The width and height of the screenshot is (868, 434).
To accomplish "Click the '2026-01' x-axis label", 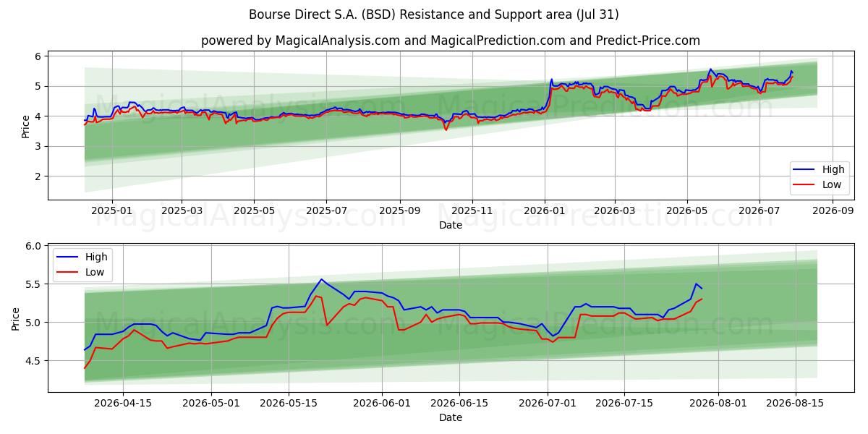I will [x=545, y=210].
